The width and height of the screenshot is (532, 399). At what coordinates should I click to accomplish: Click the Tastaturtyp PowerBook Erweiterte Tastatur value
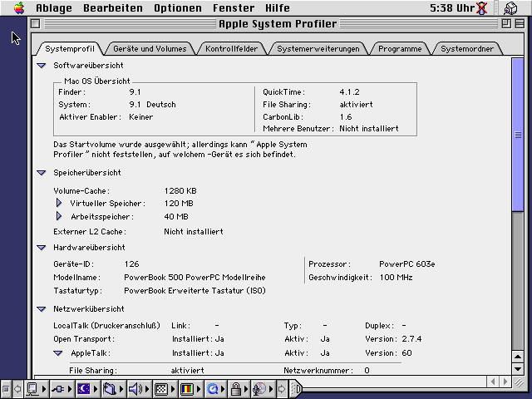coord(195,291)
